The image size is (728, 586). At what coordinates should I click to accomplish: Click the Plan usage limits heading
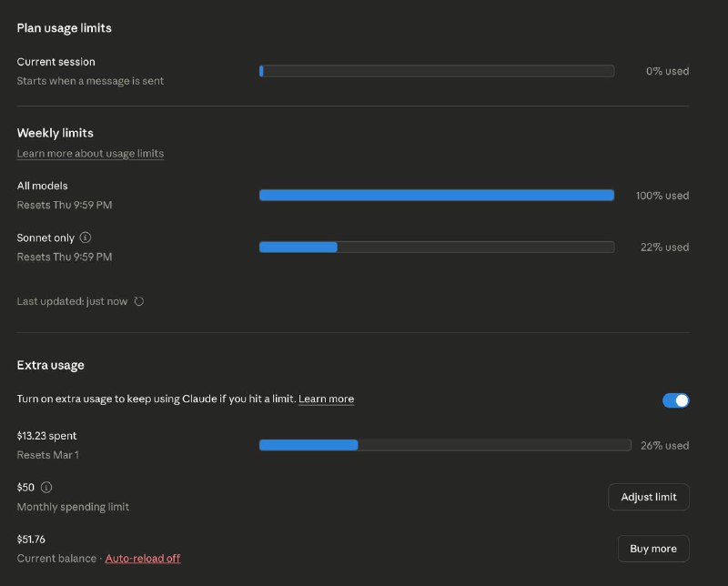(64, 28)
